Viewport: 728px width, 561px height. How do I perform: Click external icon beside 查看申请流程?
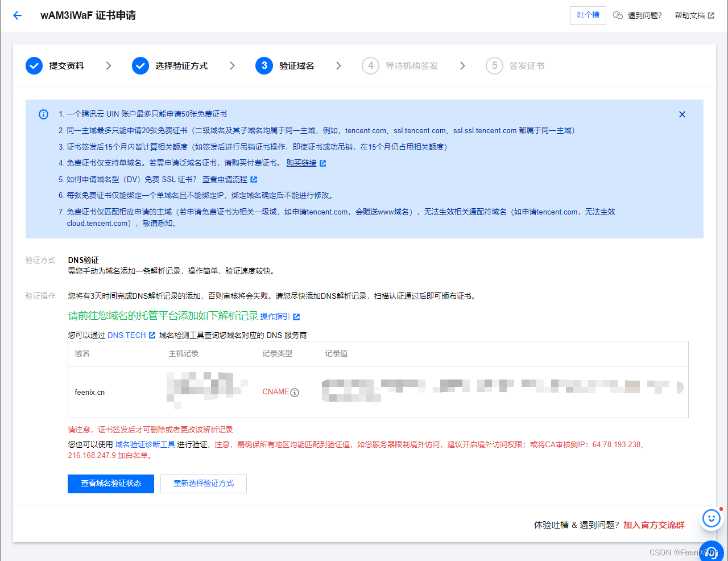pos(254,179)
